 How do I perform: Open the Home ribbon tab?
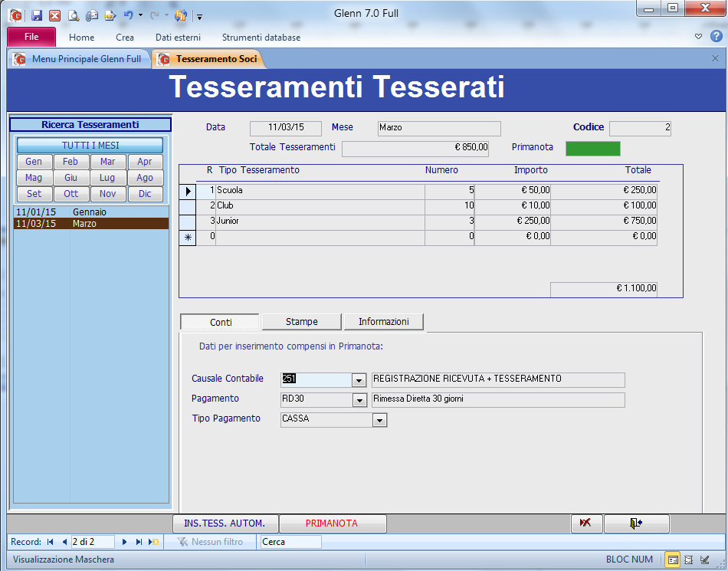click(82, 38)
